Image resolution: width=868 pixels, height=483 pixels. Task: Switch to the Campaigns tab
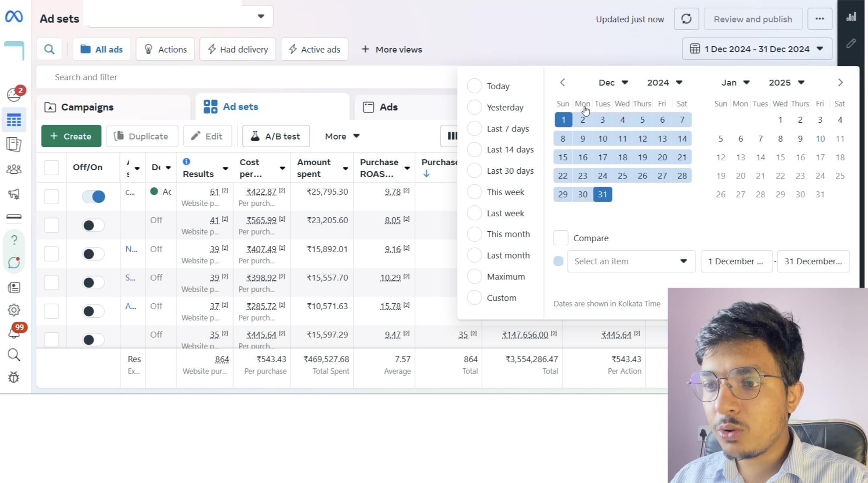(87, 107)
